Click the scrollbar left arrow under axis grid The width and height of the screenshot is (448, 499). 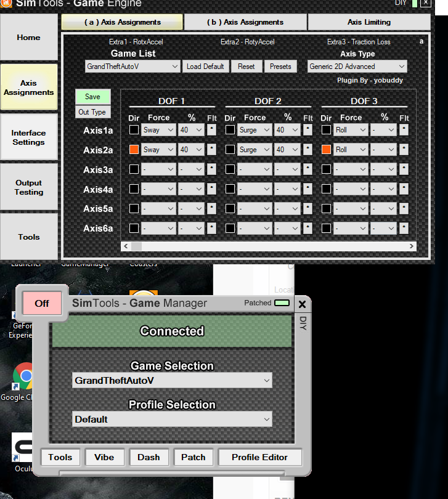tap(126, 246)
